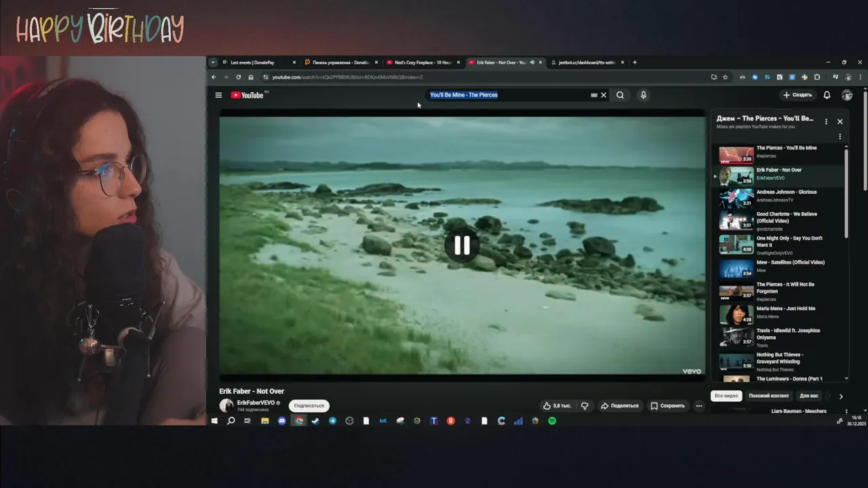Open the lower three-dot menu in playlist header
Image resolution: width=868 pixels, height=488 pixels.
click(x=840, y=136)
